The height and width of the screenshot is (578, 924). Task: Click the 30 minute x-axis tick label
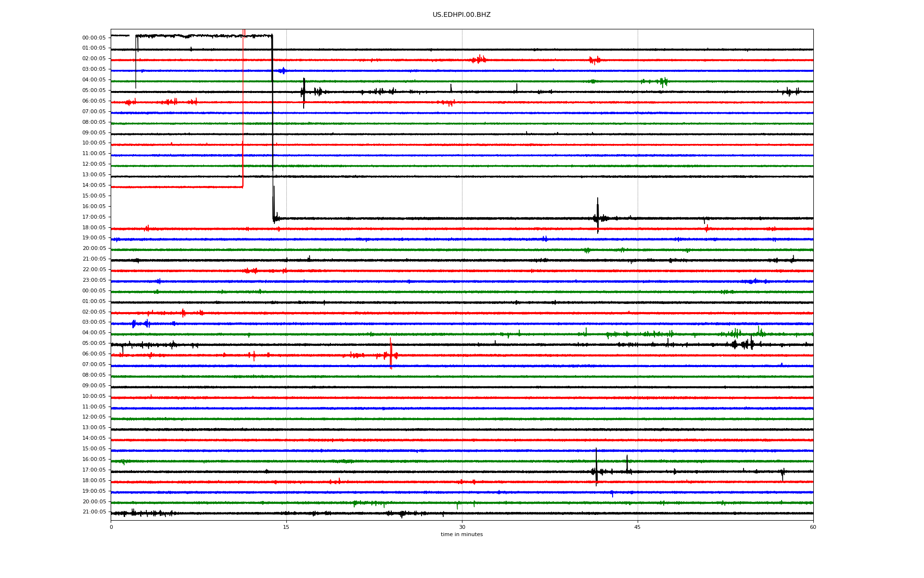[x=462, y=527]
